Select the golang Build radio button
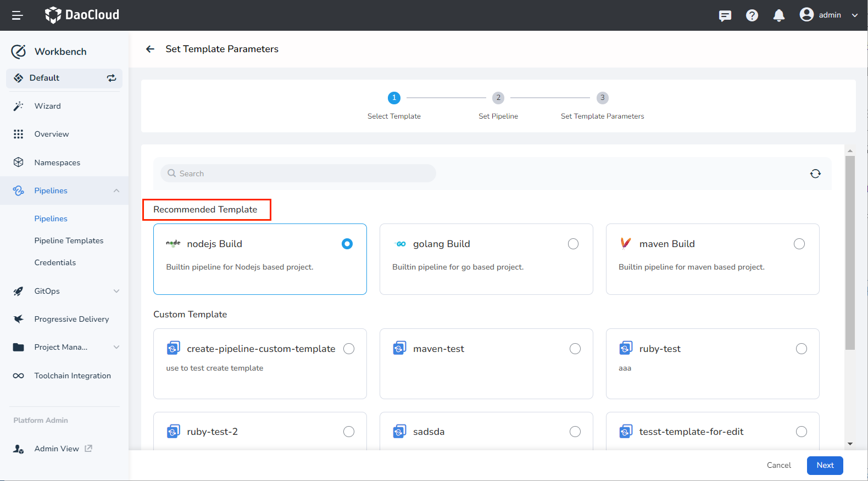 point(573,244)
